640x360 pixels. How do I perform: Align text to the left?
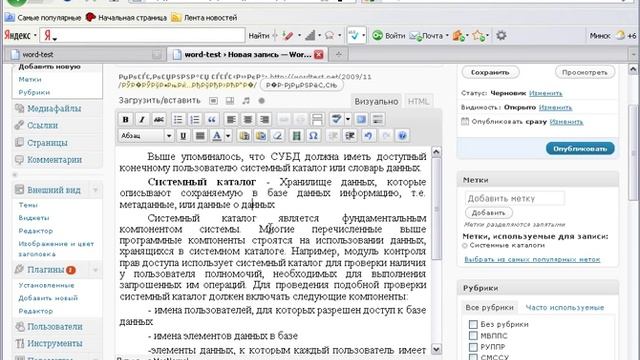(231, 119)
